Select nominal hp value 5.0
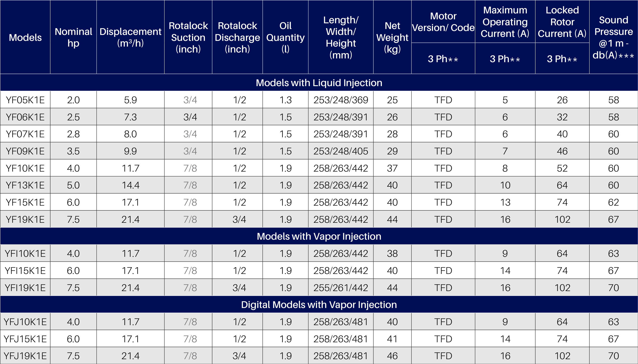The height and width of the screenshot is (364, 638). tap(73, 185)
